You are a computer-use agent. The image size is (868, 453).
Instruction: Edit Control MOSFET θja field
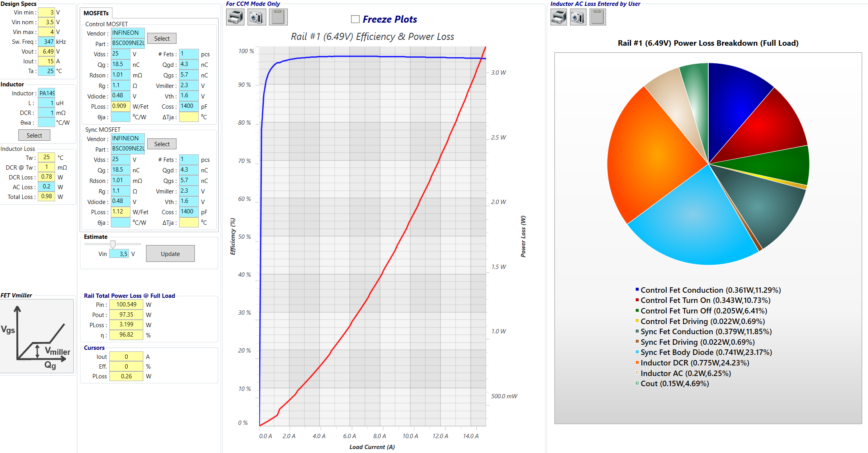pos(121,117)
